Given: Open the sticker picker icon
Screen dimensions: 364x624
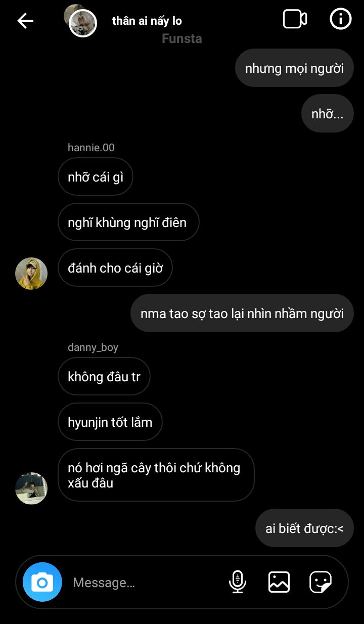Looking at the screenshot, I should click(321, 582).
